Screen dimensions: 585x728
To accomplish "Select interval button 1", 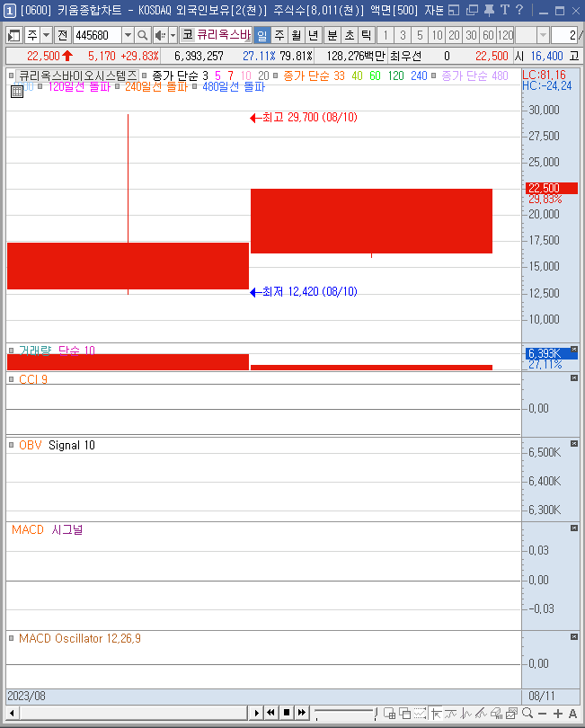I will (386, 35).
